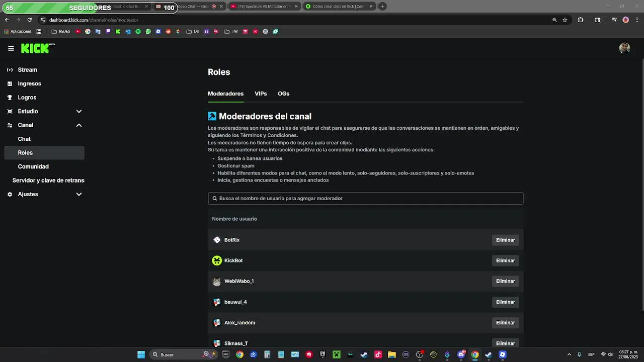Click the username BotRix

[x=232, y=240]
